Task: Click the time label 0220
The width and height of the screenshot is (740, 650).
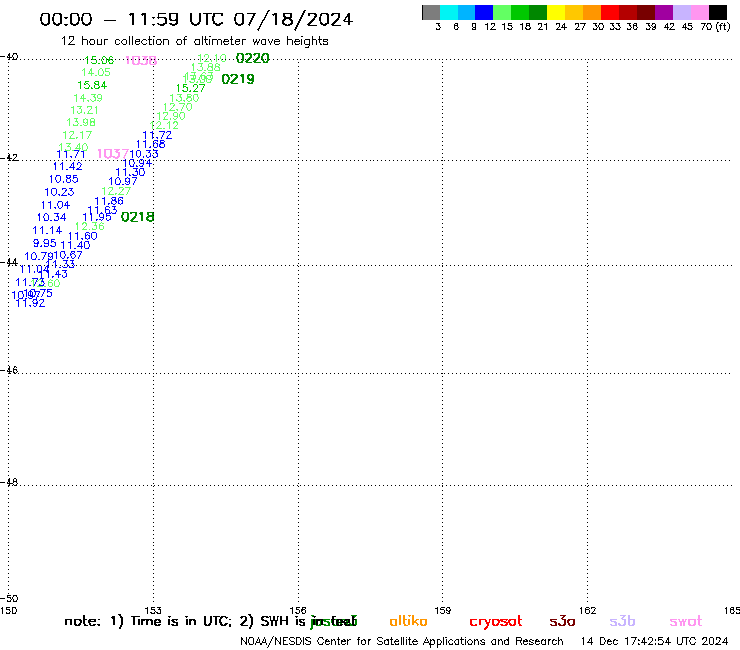Action: point(252,58)
